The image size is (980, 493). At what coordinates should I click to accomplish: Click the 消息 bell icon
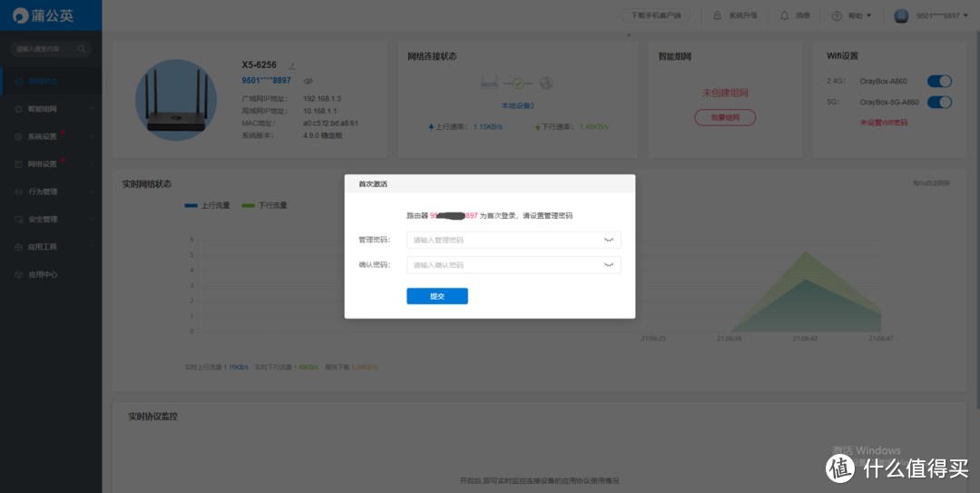[784, 15]
